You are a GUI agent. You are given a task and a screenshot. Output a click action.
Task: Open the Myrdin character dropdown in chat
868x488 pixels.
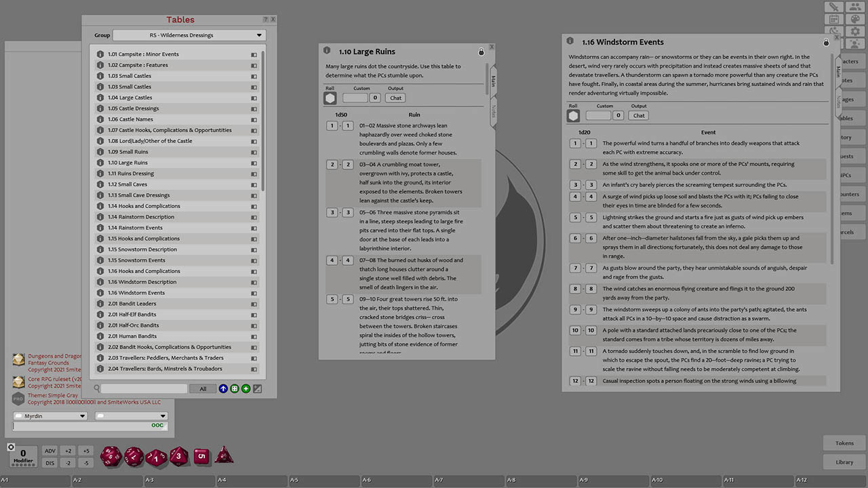(50, 416)
